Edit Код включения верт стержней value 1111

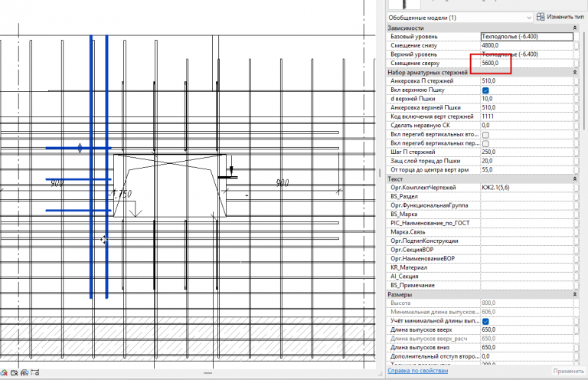[x=527, y=116]
